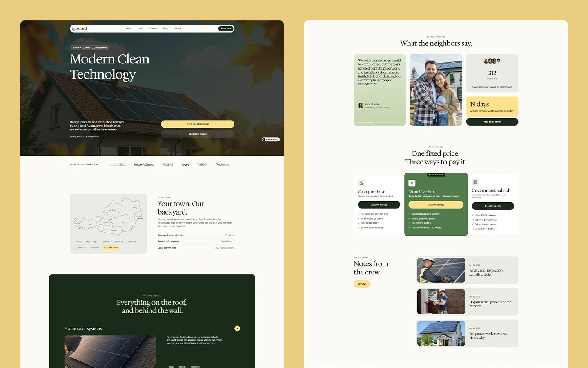Click the Austria service area map
Image resolution: width=588 pixels, height=368 pixels.
(x=108, y=217)
